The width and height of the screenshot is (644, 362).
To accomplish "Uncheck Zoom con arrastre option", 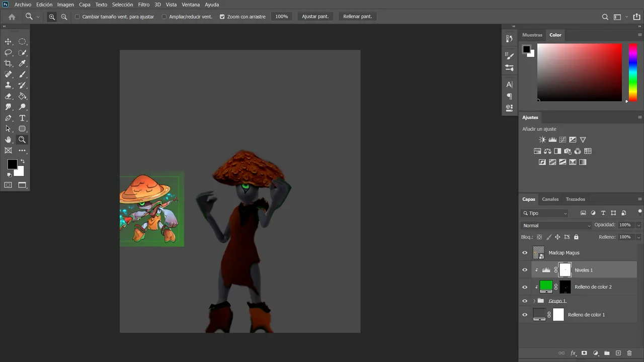I will pos(222,17).
